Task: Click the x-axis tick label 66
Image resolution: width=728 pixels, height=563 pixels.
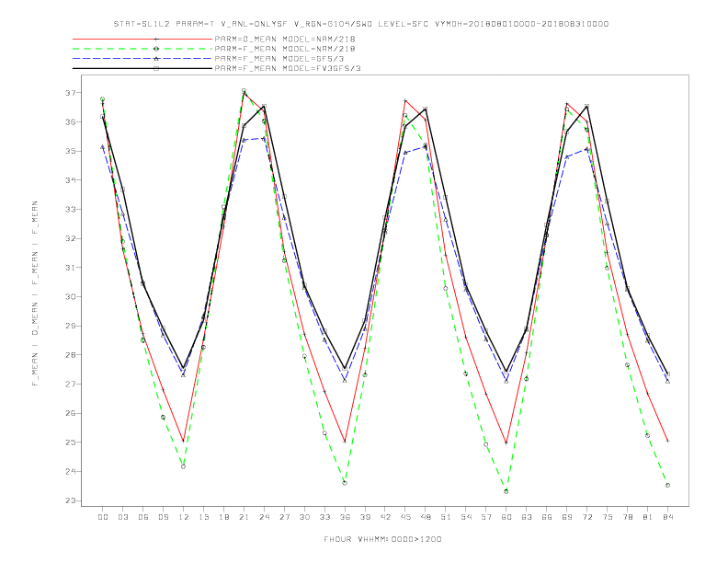Action: coord(547,517)
